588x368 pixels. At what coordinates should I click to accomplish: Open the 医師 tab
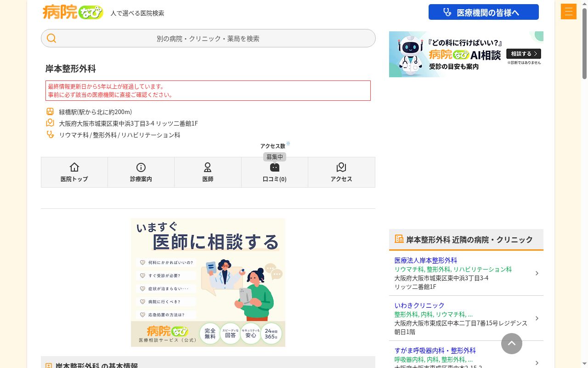[x=208, y=172]
